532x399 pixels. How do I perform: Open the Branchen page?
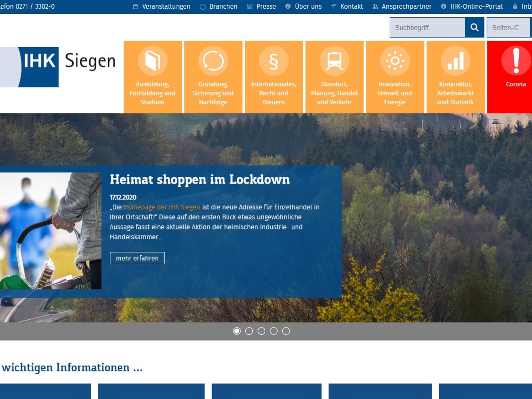pyautogui.click(x=223, y=6)
